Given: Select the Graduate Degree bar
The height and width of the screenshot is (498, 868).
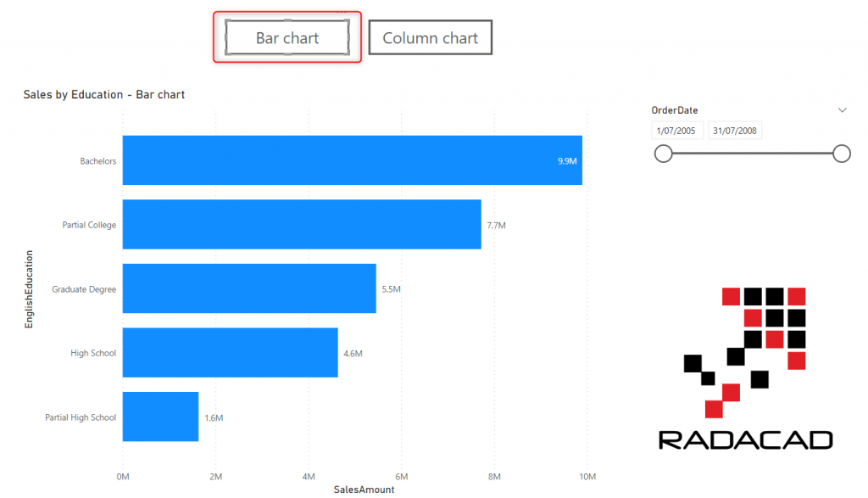Looking at the screenshot, I should tap(248, 288).
